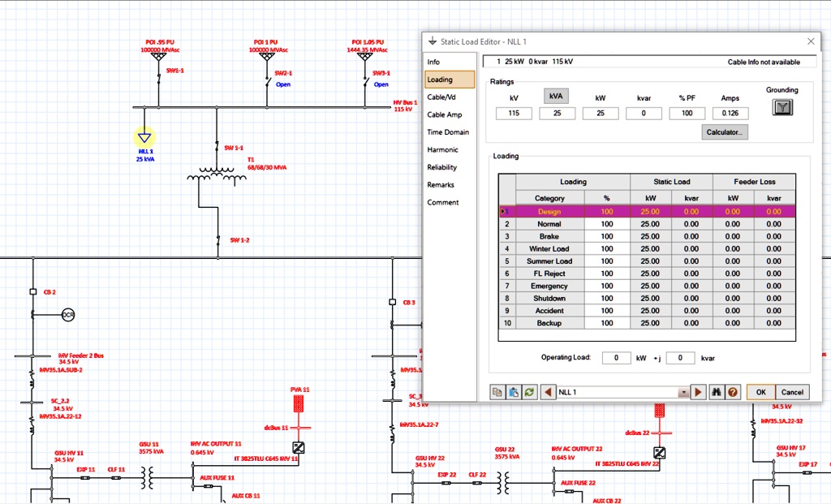This screenshot has height=504, width=831.
Task: Click the green refresh arrows icon
Action: pos(529,392)
